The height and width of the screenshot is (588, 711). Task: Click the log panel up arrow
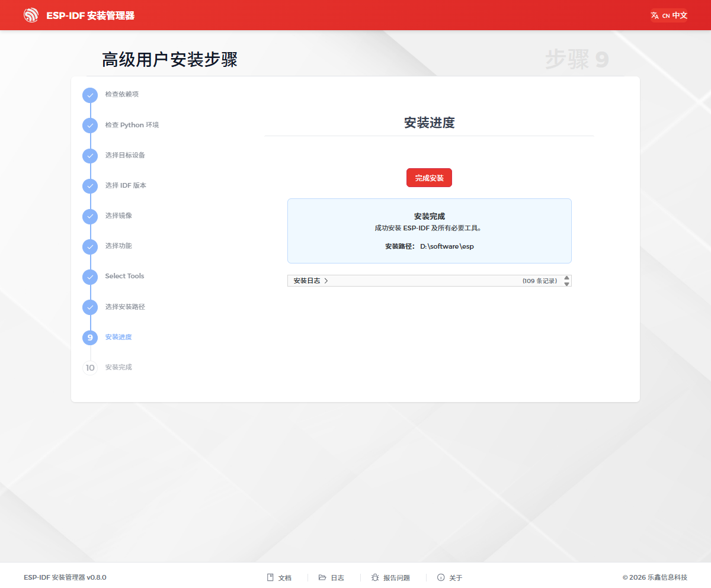tap(566, 278)
